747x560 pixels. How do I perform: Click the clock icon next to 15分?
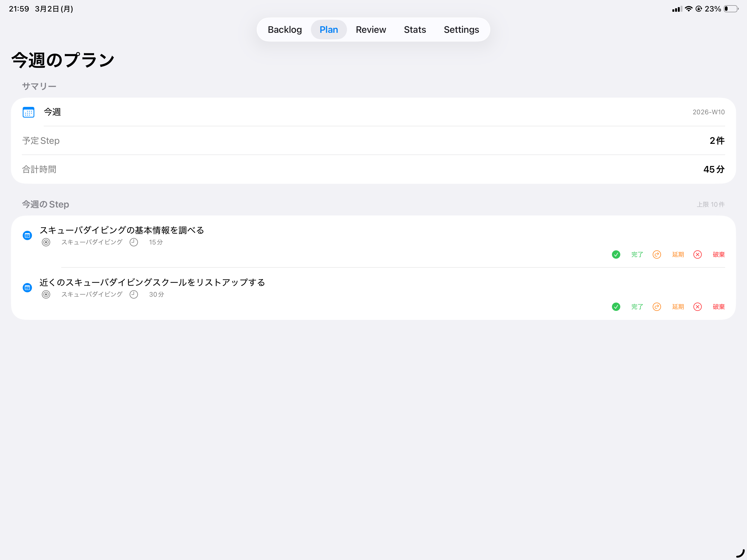pyautogui.click(x=134, y=242)
